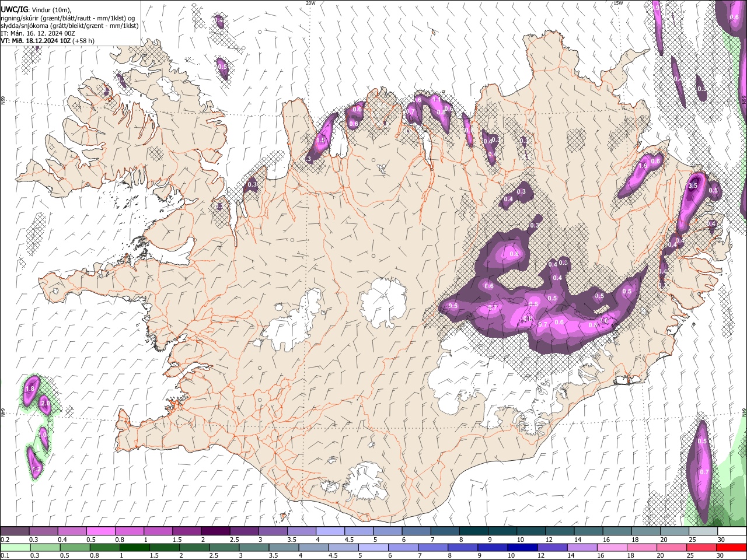
Task: Click the palest green 0.1 legend swatch
Action: tap(15, 547)
